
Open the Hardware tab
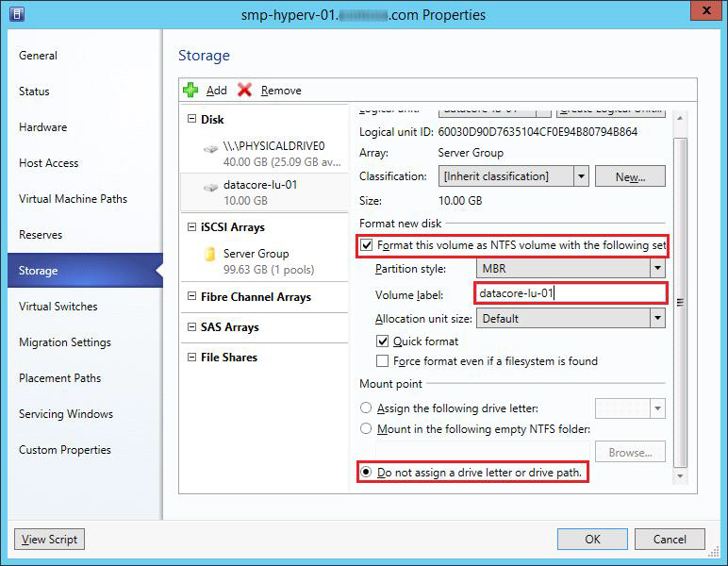[43, 127]
